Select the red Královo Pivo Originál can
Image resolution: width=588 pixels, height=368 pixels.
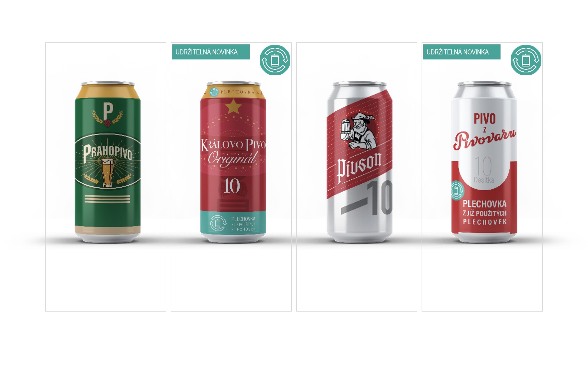pos(233,162)
